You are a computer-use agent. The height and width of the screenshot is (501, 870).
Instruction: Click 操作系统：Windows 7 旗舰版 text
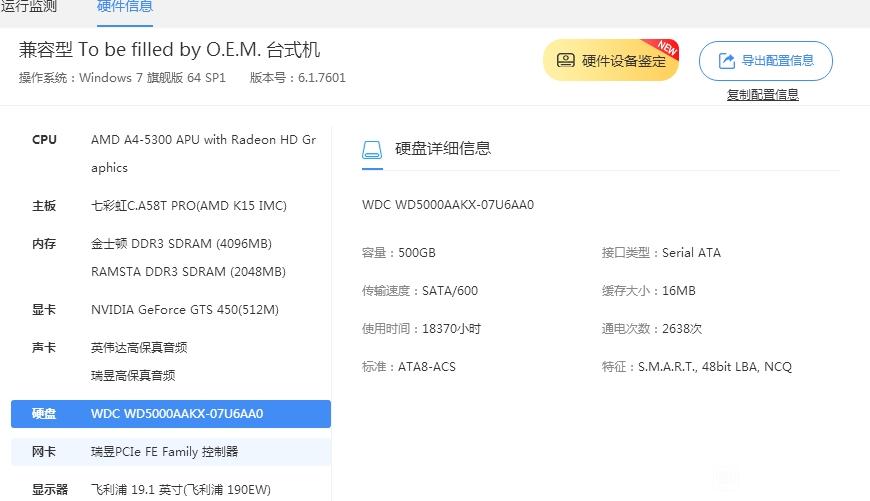pyautogui.click(x=122, y=78)
